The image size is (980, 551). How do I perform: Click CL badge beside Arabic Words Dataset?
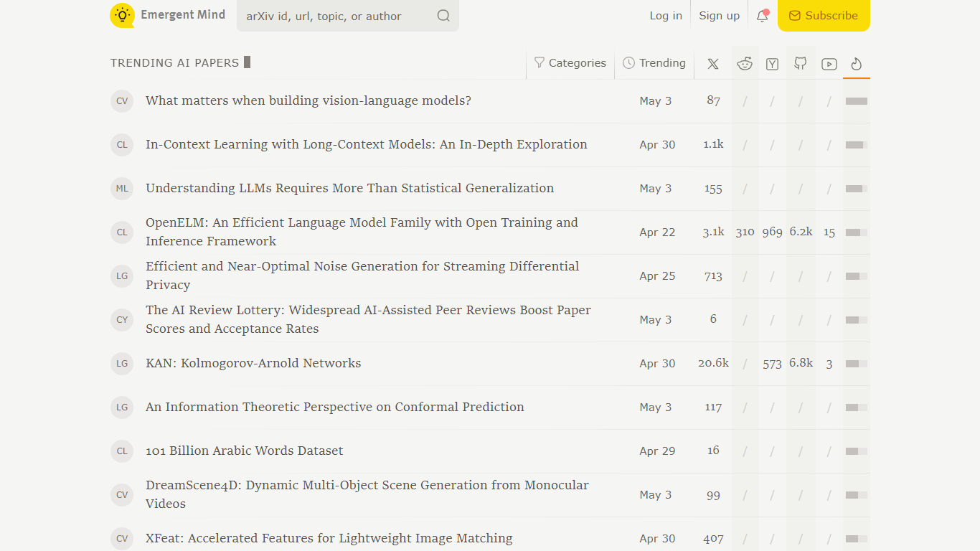[x=122, y=451]
